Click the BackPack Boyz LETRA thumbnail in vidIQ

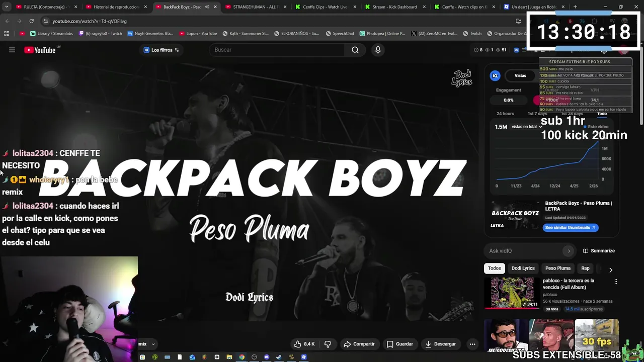[x=515, y=216]
